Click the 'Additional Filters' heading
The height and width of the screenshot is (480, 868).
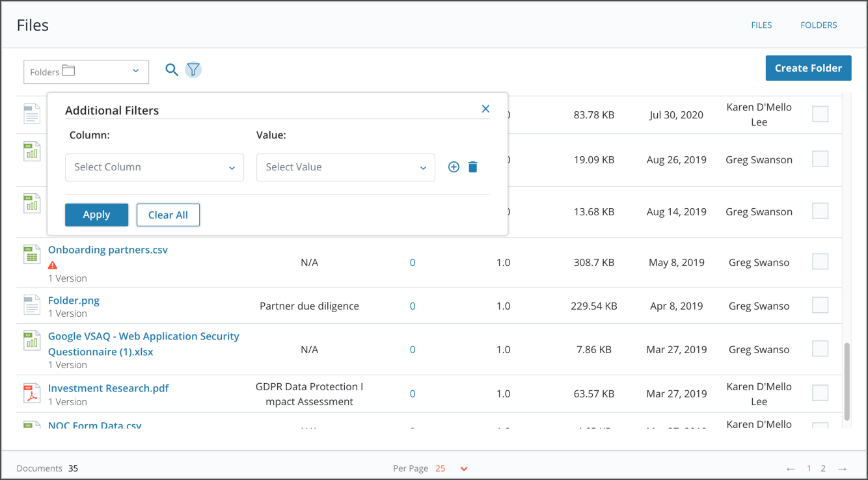[x=112, y=111]
